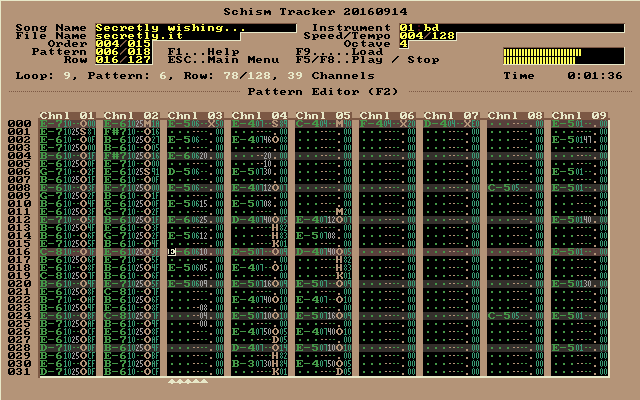Click the Chnl 09 column header
The height and width of the screenshot is (400, 640).
point(579,116)
